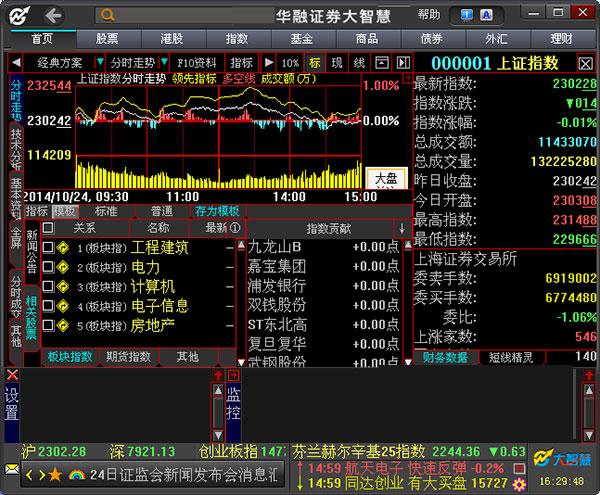Expand the search box dropdown arrow
600x495 pixels.
coord(263,15)
